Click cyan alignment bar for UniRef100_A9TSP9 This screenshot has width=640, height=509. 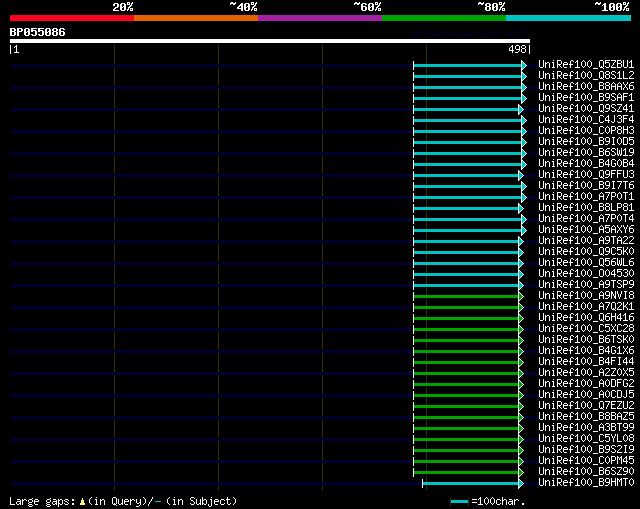coord(468,286)
